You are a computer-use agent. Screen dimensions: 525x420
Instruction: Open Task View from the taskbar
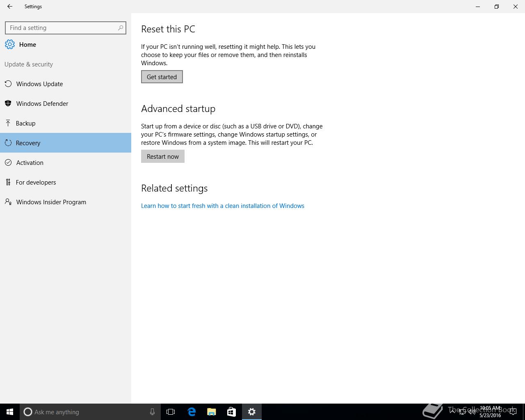point(171,412)
